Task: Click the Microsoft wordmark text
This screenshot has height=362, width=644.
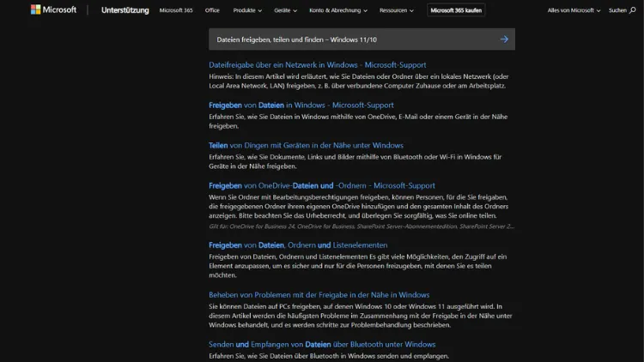Action: [59, 9]
